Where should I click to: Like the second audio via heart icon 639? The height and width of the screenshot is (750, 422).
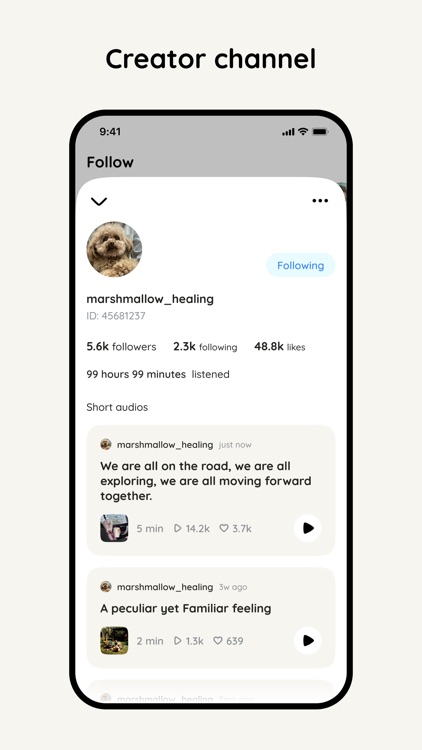[x=218, y=640]
